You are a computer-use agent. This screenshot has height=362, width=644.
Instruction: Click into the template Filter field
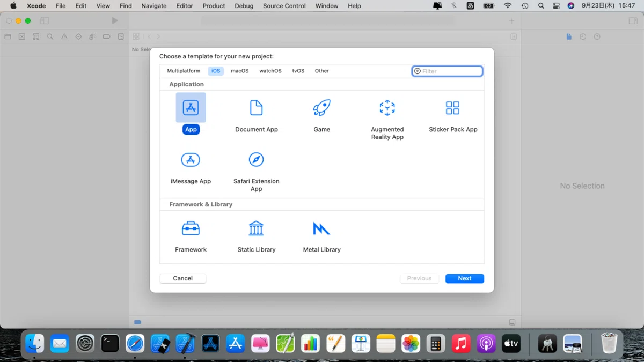(x=448, y=71)
